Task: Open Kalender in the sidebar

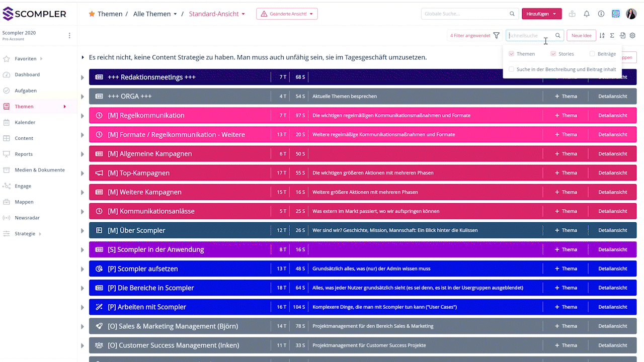Action: (x=25, y=122)
